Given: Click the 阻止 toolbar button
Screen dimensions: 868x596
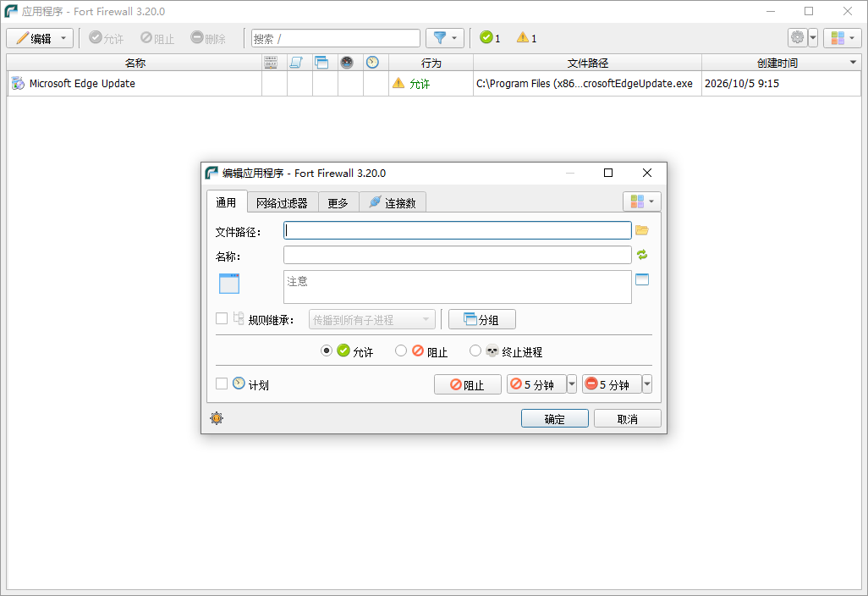Looking at the screenshot, I should [x=157, y=38].
